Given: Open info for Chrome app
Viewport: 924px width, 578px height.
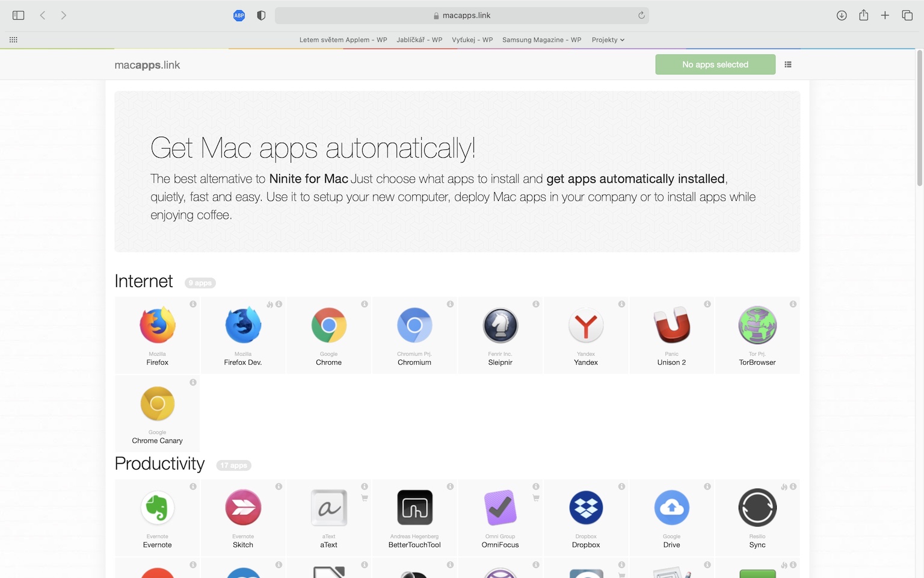Looking at the screenshot, I should point(365,304).
